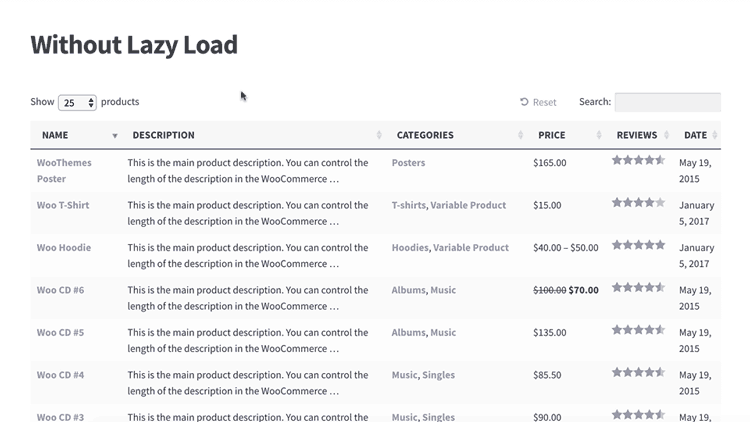
Task: Click star rating for WooThemes Poster
Action: pyautogui.click(x=638, y=160)
